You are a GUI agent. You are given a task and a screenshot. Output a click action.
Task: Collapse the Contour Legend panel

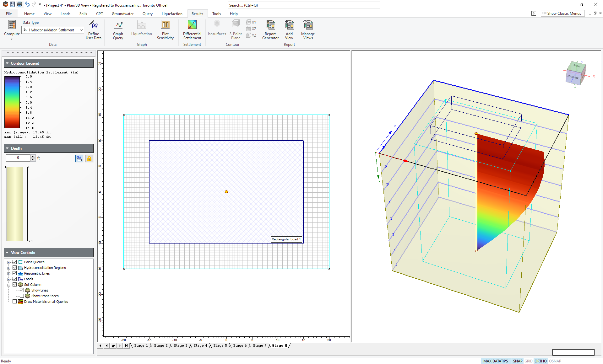click(7, 63)
